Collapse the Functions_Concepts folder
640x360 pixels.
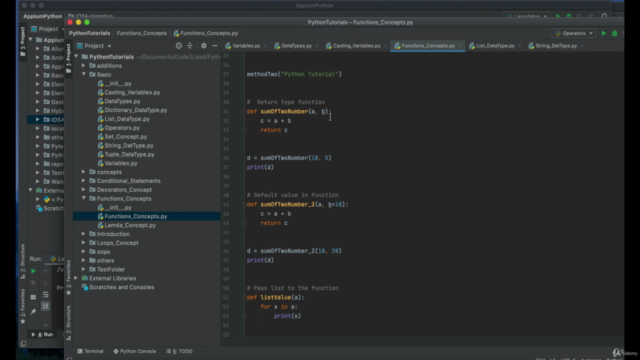click(x=84, y=198)
